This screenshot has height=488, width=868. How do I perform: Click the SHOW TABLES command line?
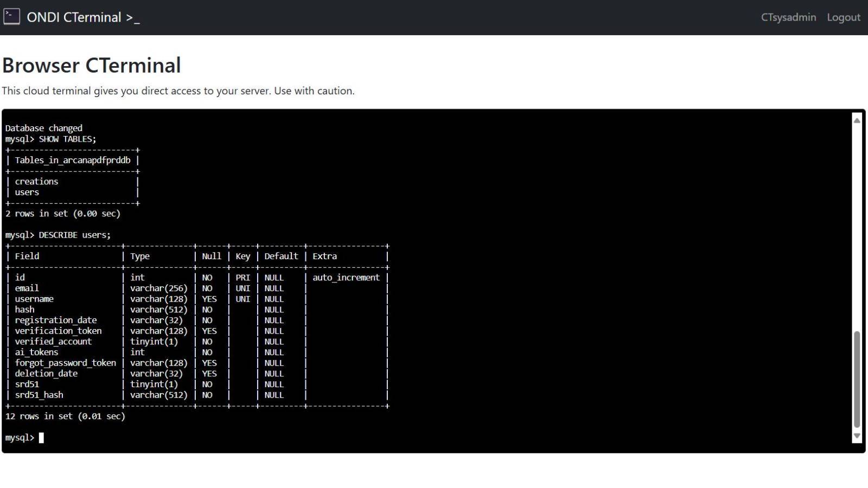(67, 139)
